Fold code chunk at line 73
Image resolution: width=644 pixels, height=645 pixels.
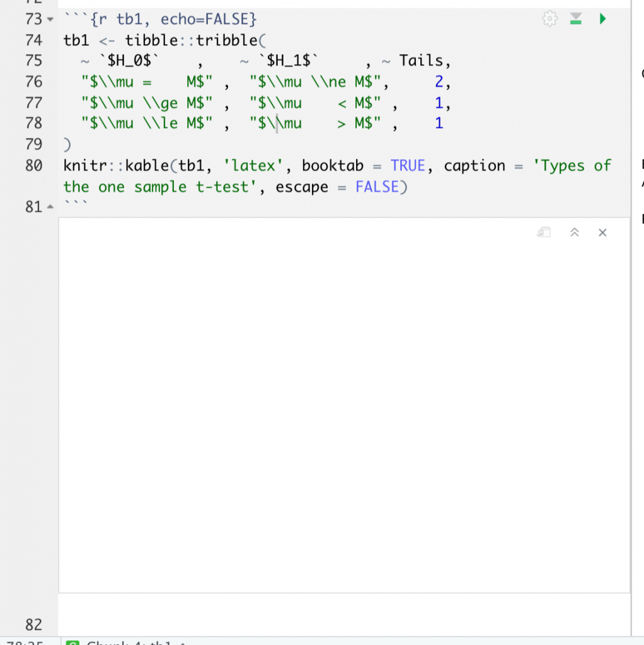pos(51,20)
